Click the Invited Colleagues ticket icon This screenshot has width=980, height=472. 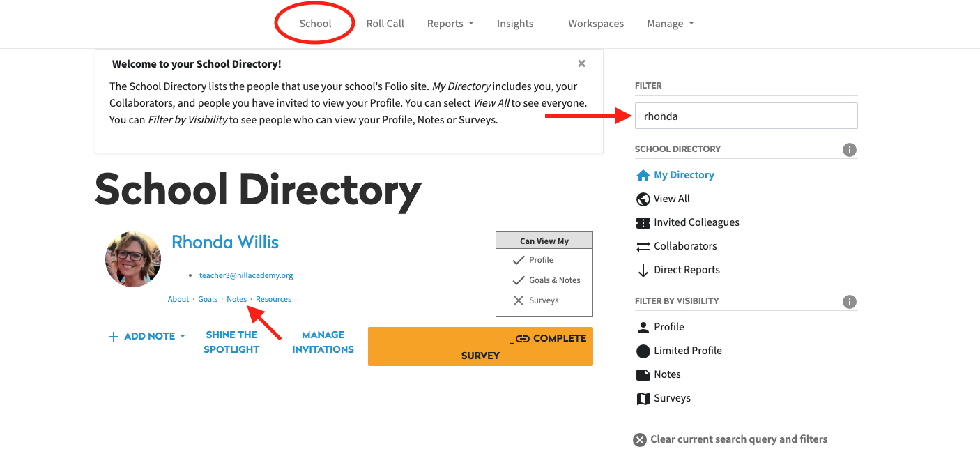[643, 222]
